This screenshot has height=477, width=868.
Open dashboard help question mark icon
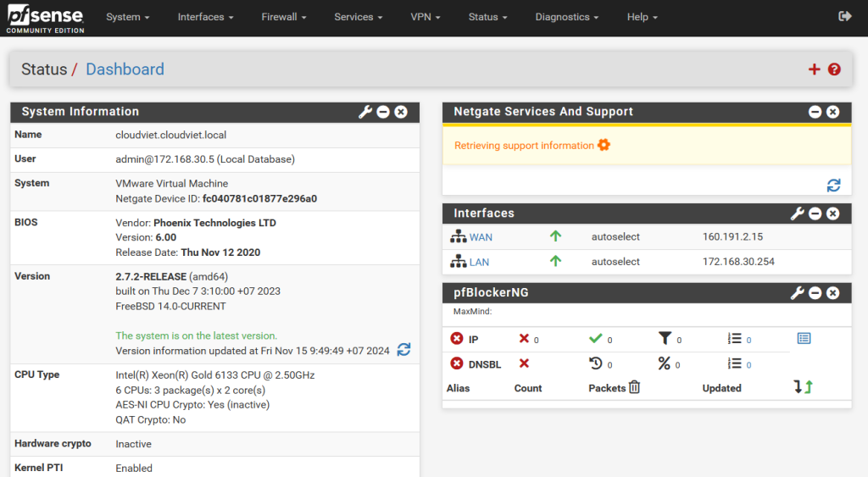point(834,69)
